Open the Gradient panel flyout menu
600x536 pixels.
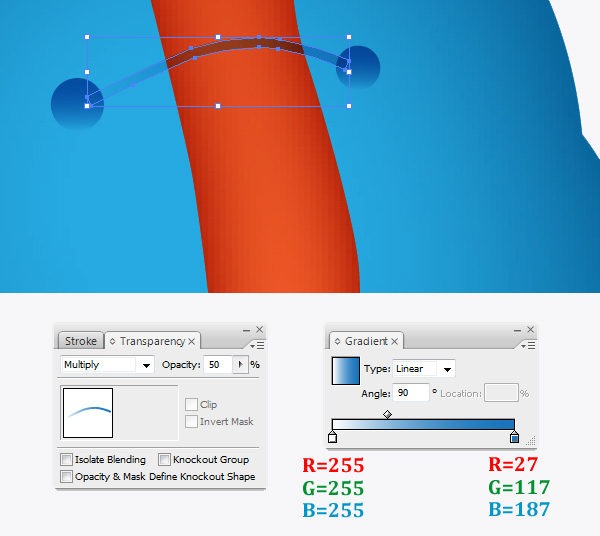point(528,345)
